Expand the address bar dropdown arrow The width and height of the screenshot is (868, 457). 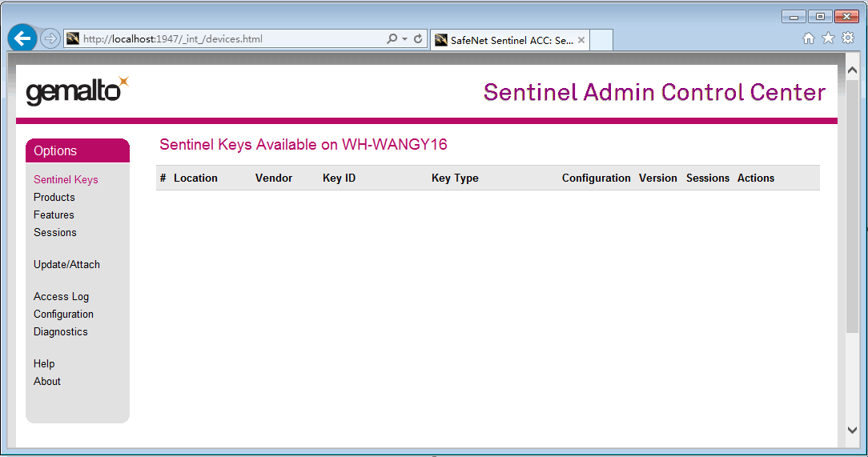click(x=405, y=38)
